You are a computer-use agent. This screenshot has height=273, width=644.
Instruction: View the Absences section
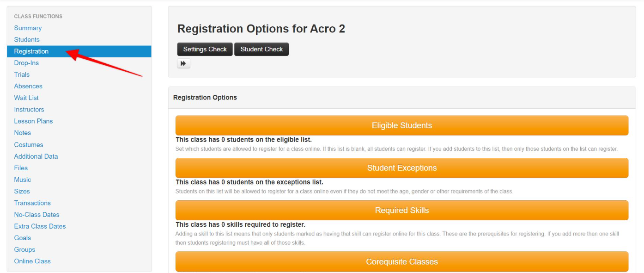point(28,86)
